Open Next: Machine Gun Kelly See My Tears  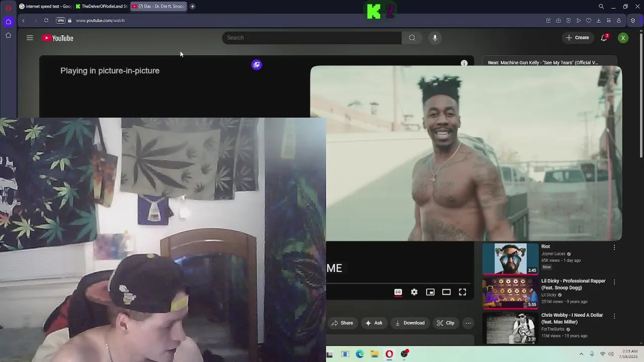pos(543,63)
